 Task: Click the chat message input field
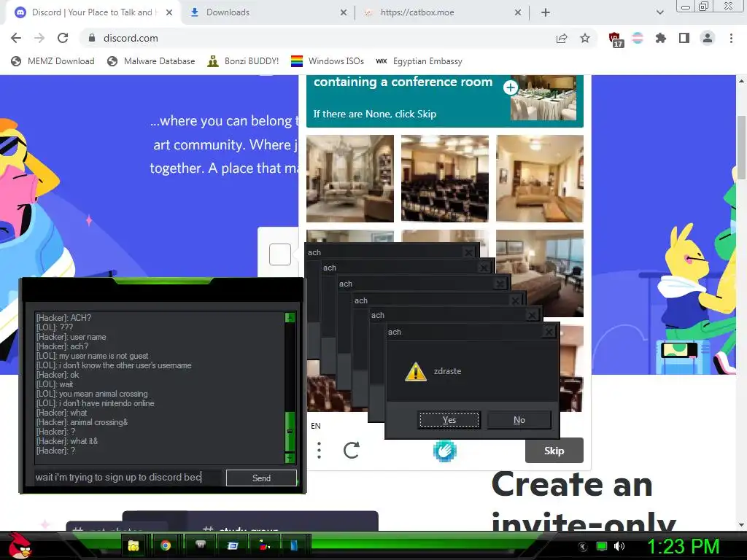[x=128, y=477]
